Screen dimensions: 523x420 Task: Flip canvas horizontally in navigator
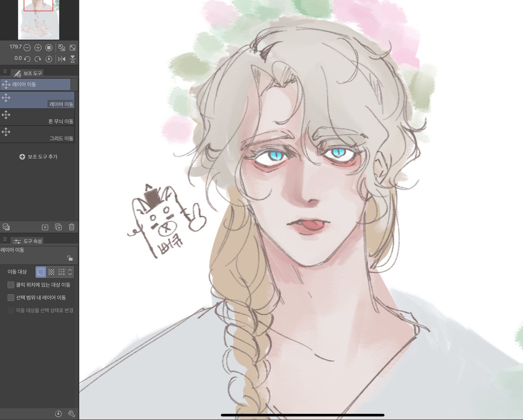point(61,58)
